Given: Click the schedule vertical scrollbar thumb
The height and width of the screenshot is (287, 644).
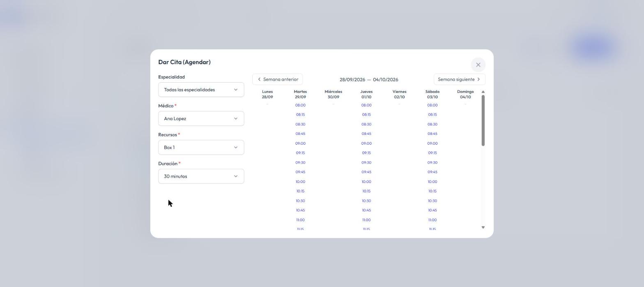Looking at the screenshot, I should 483,120.
